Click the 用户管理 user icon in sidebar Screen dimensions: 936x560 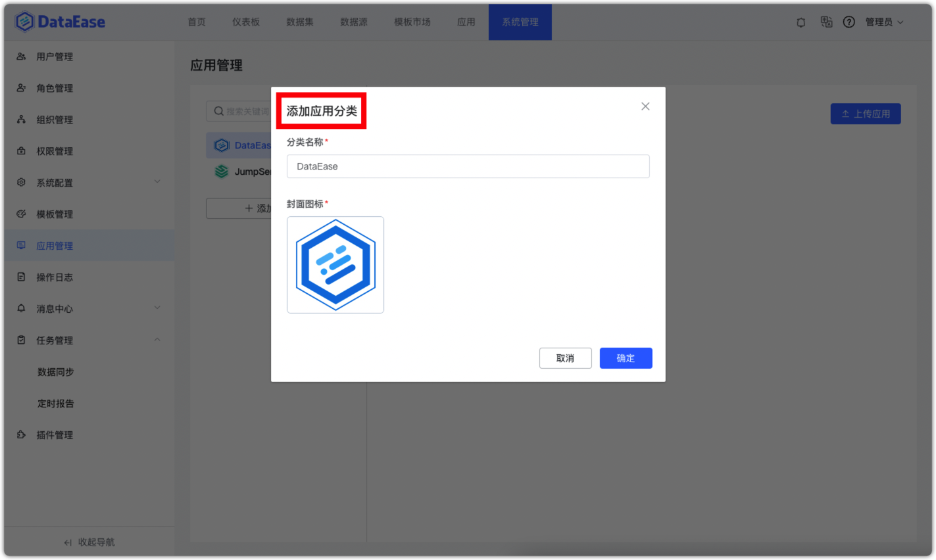tap(20, 57)
